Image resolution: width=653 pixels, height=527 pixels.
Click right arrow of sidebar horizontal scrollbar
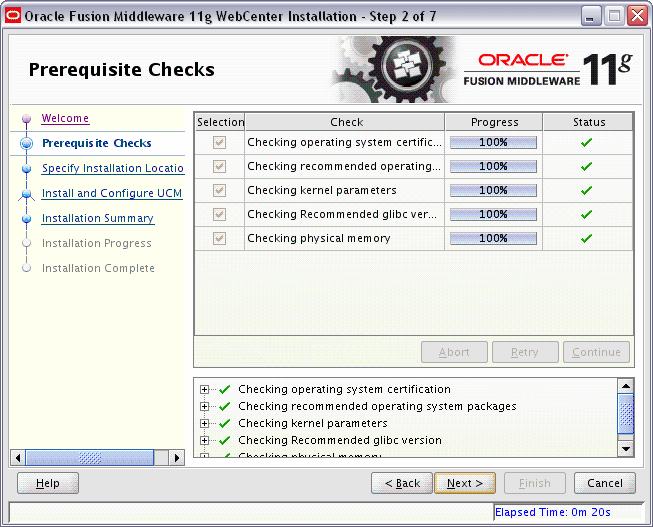tap(177, 458)
